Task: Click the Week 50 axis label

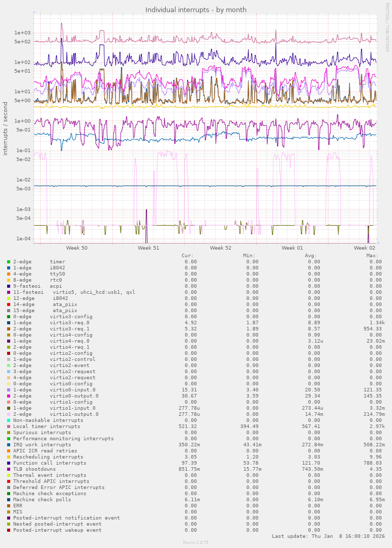Action: click(x=77, y=248)
